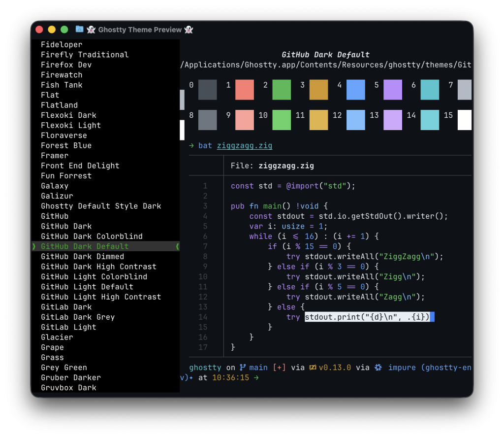Open the ziggzagg.zig underlined file link
The image size is (504, 438).
[245, 146]
